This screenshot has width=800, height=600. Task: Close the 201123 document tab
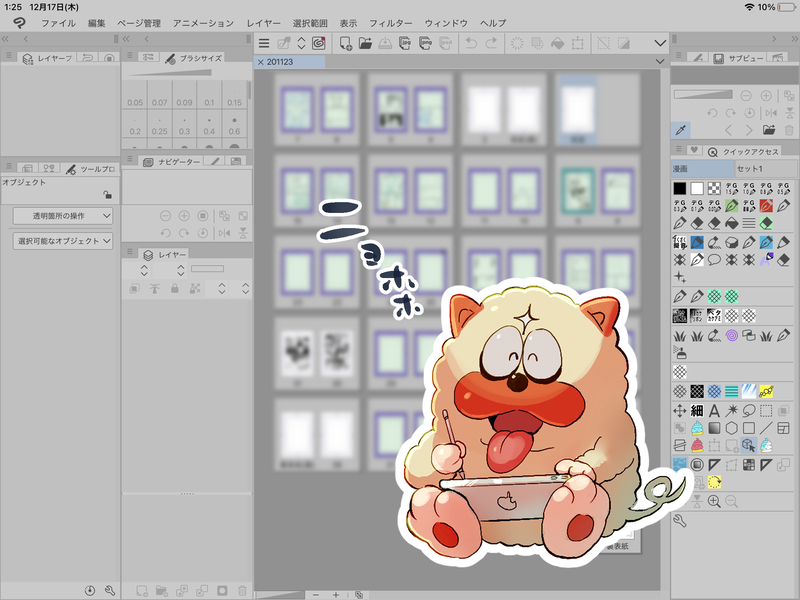point(261,62)
